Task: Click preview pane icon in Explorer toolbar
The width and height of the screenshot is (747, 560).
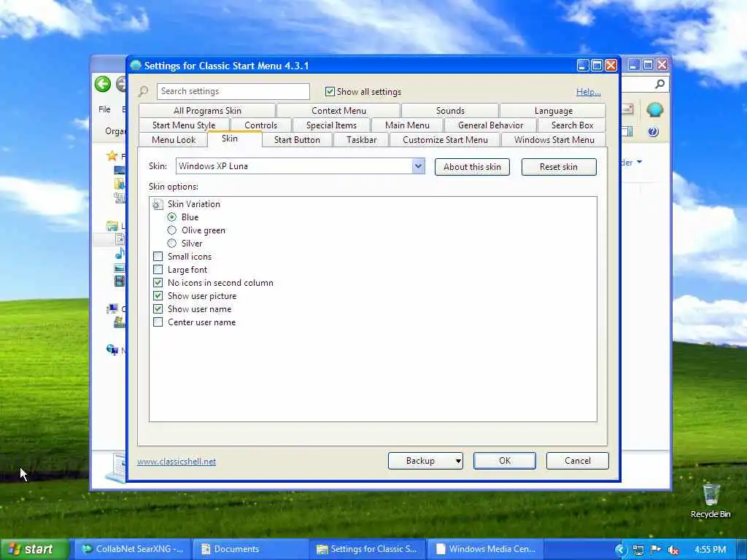Action: point(627,131)
